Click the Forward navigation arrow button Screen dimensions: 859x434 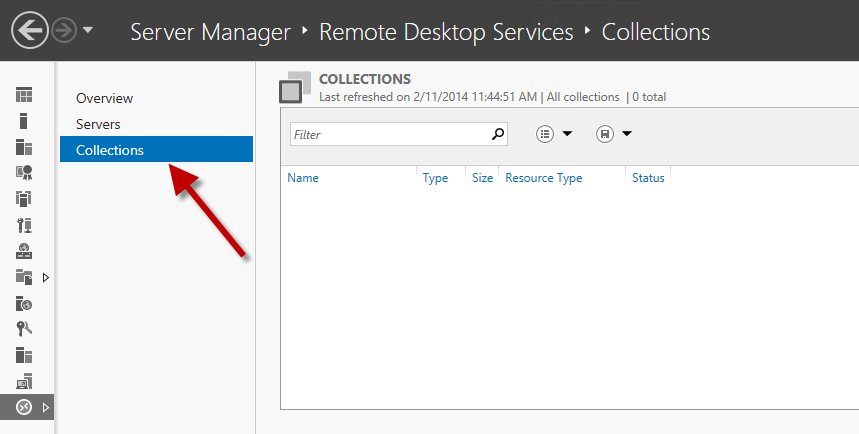click(x=64, y=31)
